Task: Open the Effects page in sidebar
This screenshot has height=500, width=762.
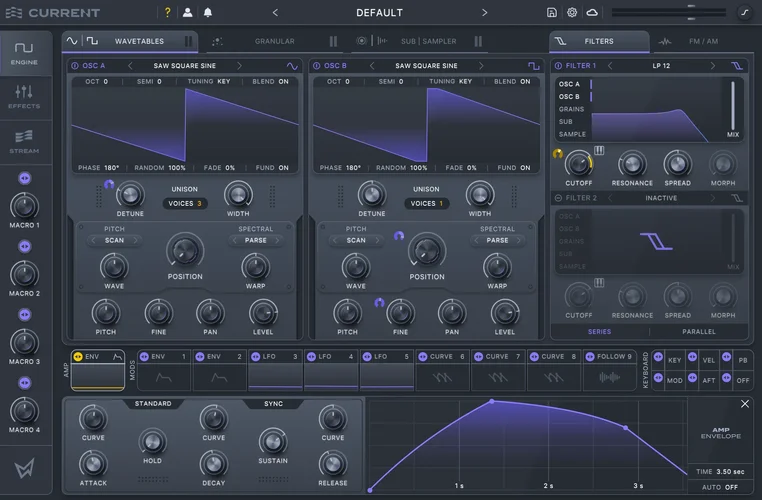Action: 24,96
